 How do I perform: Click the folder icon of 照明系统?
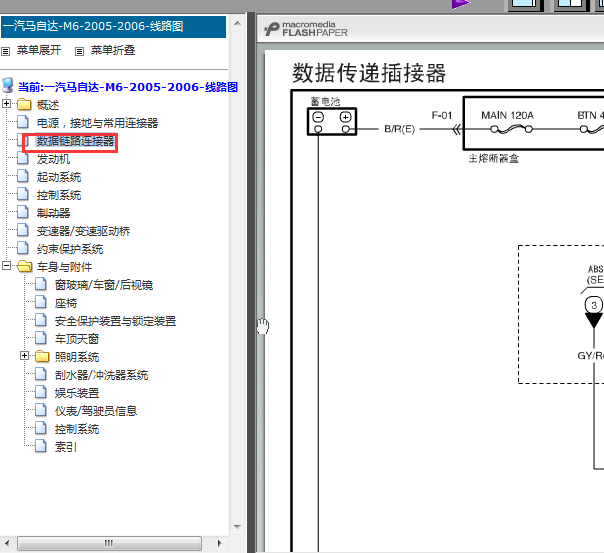point(42,356)
